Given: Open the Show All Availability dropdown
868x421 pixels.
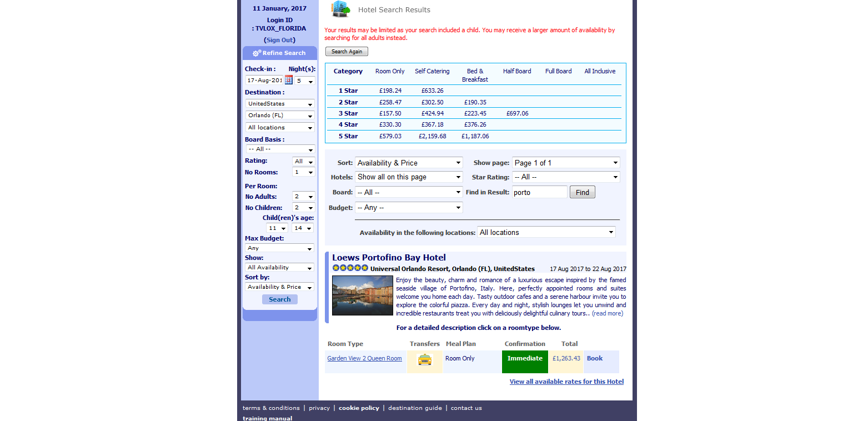Looking at the screenshot, I should coord(279,268).
